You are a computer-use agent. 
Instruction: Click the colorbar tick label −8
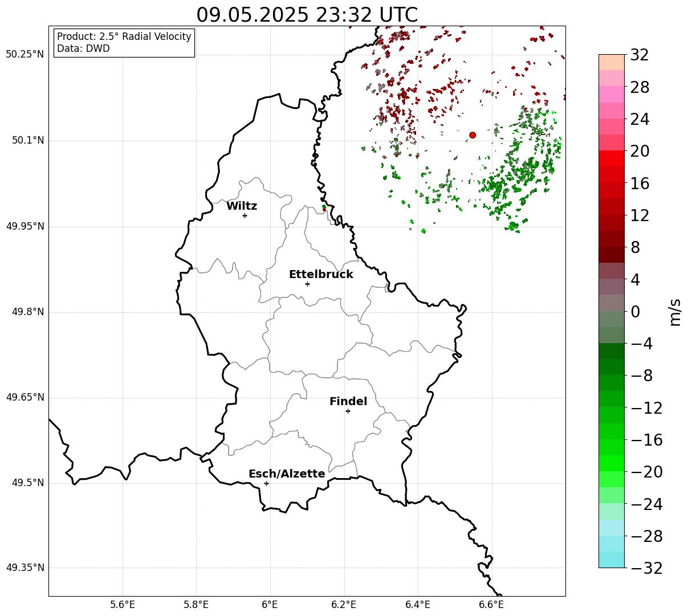[x=641, y=376]
